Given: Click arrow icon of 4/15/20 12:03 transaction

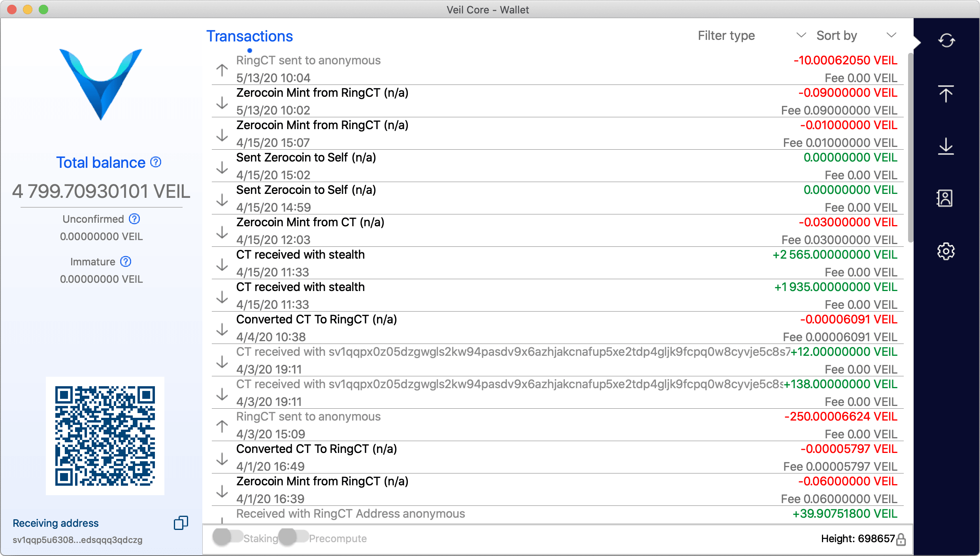Looking at the screenshot, I should [222, 232].
